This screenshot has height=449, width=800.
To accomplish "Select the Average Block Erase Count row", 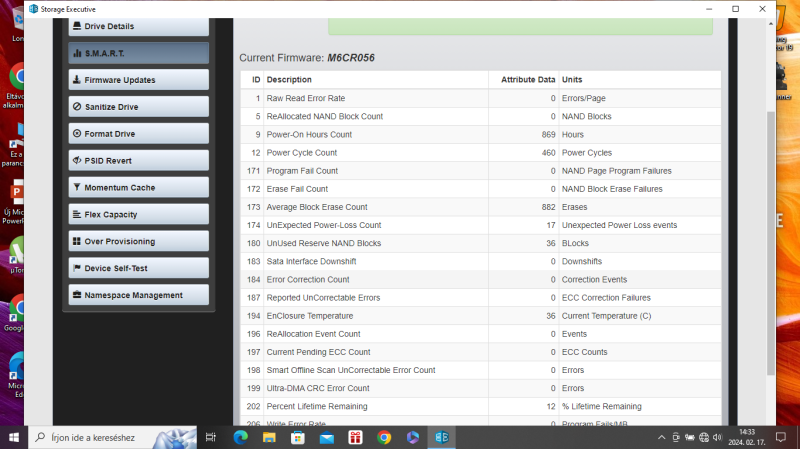I will [x=481, y=207].
